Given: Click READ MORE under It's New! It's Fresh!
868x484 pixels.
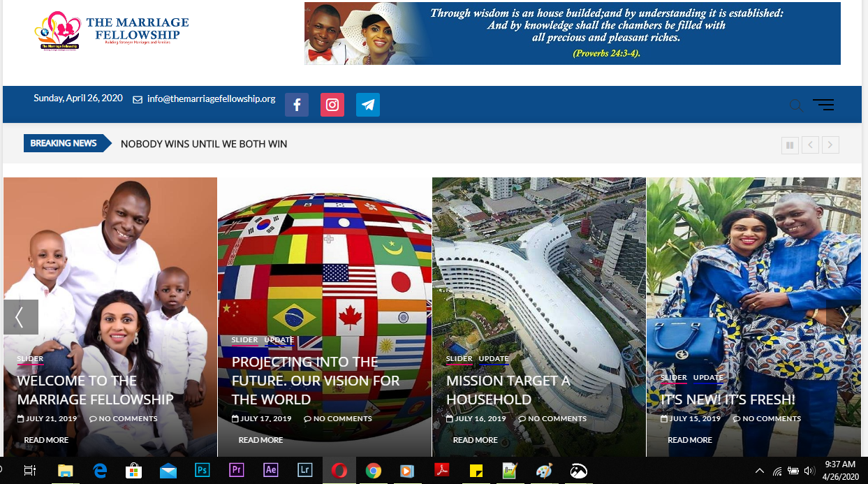Looking at the screenshot, I should tap(690, 440).
